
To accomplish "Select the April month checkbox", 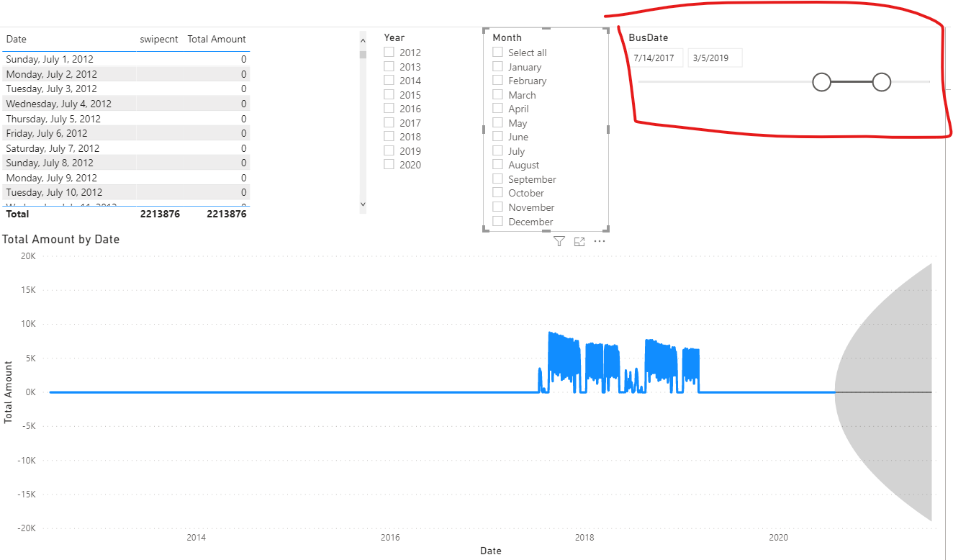I will tap(498, 108).
